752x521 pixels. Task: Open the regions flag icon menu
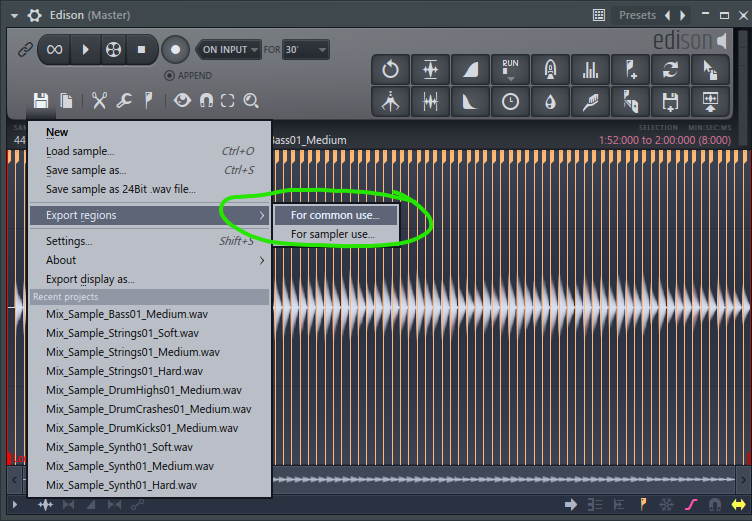point(149,101)
